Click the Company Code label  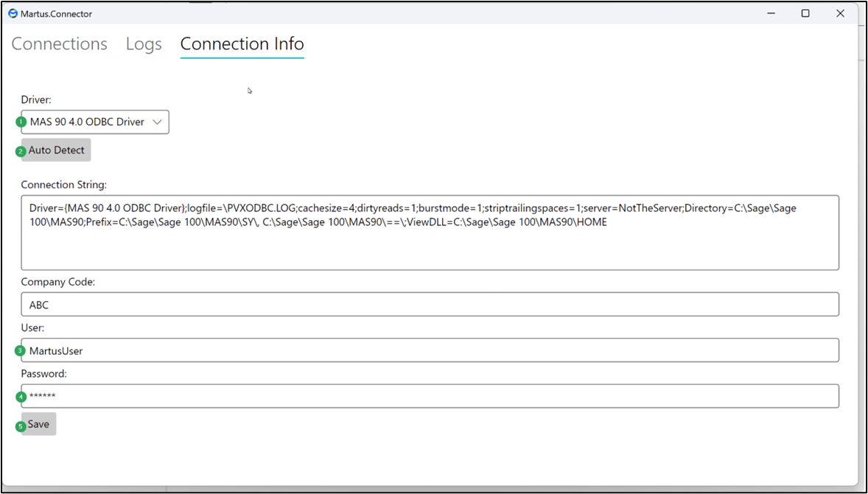coord(58,282)
